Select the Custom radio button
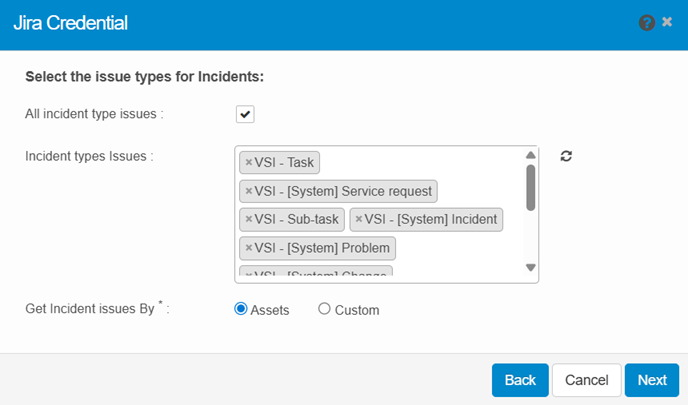Image resolution: width=688 pixels, height=405 pixels. click(x=324, y=309)
